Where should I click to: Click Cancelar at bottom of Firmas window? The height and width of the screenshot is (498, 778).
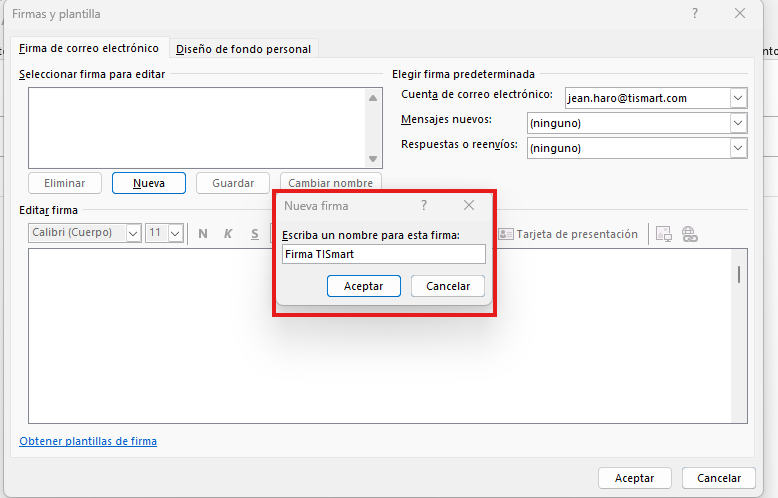point(719,478)
